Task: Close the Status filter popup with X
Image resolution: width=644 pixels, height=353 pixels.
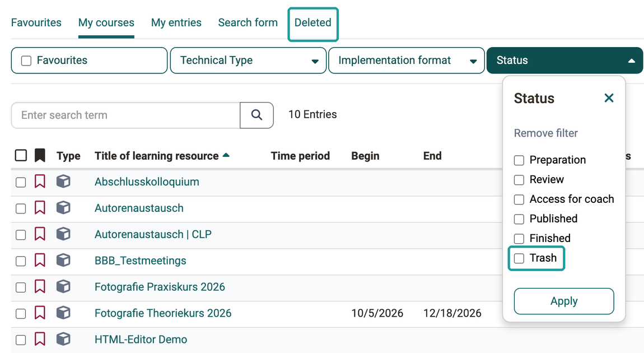Action: click(609, 98)
